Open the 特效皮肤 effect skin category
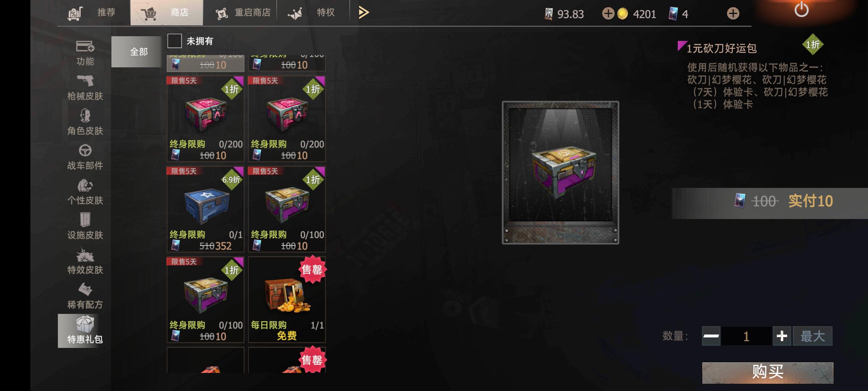 coord(85,261)
